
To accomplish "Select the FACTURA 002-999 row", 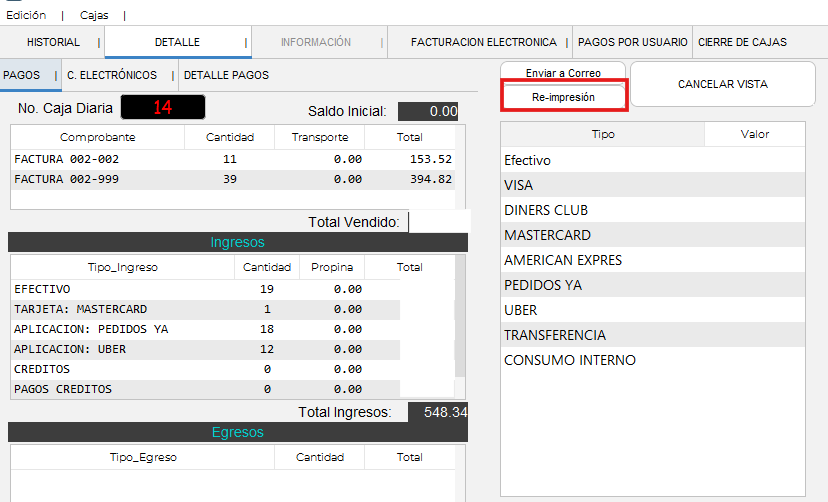I will pos(232,179).
